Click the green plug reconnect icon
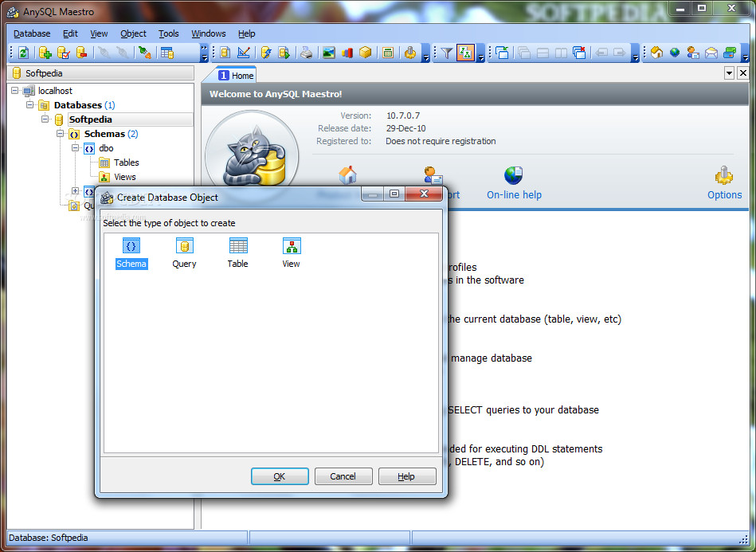The width and height of the screenshot is (756, 552). point(144,53)
